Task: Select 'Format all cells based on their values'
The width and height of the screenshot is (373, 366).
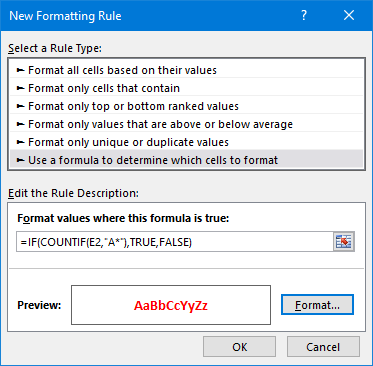Action: pos(187,70)
